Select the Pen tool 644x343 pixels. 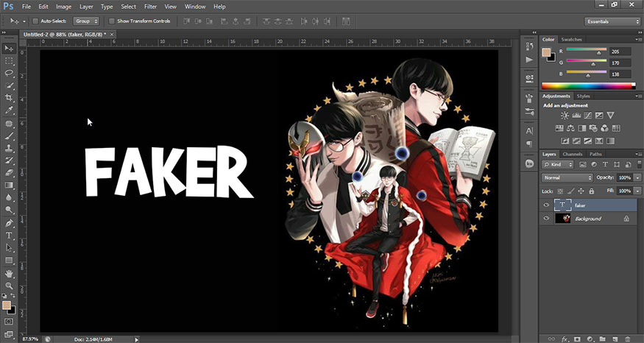pos(9,223)
